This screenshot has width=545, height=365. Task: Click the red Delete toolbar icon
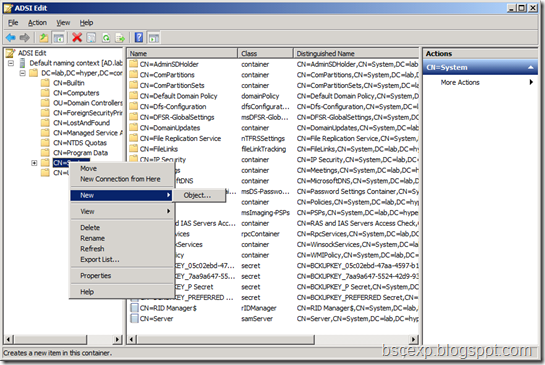[77, 37]
